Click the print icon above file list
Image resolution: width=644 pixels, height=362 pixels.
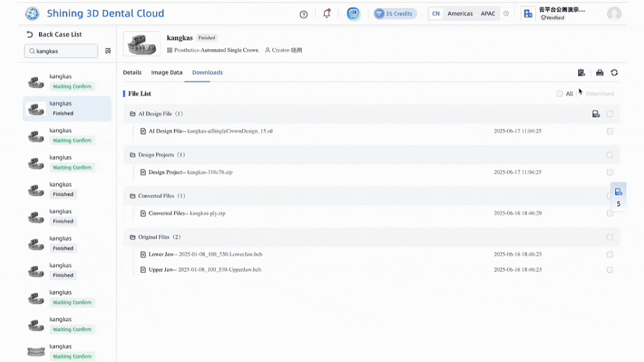point(600,72)
